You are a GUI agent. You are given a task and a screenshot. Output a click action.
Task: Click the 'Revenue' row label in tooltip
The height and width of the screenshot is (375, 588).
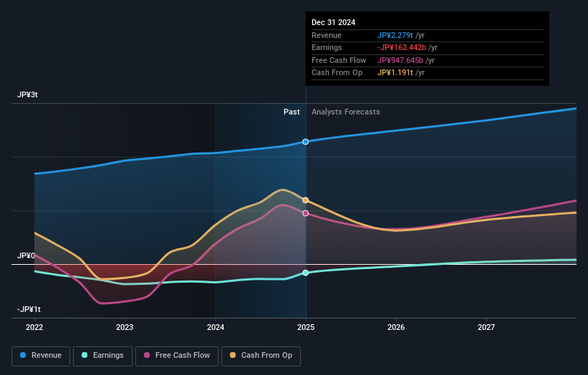[x=327, y=35]
